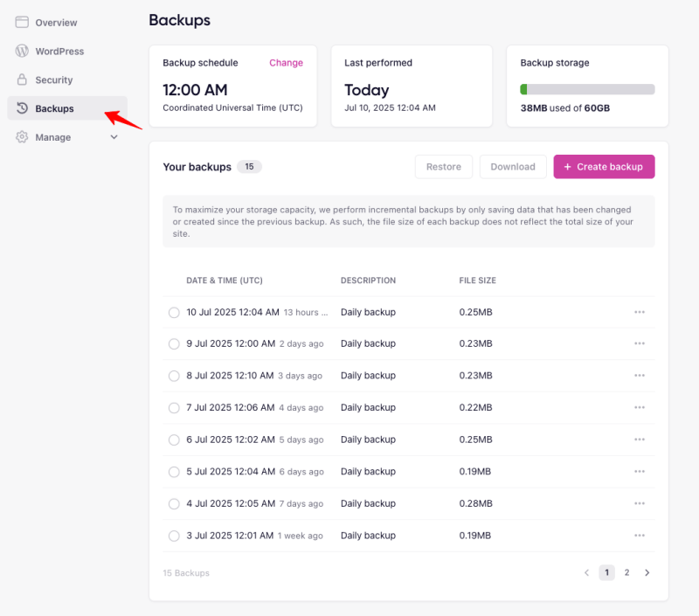
Task: Click the next-page chevron in pagination
Action: pos(647,572)
